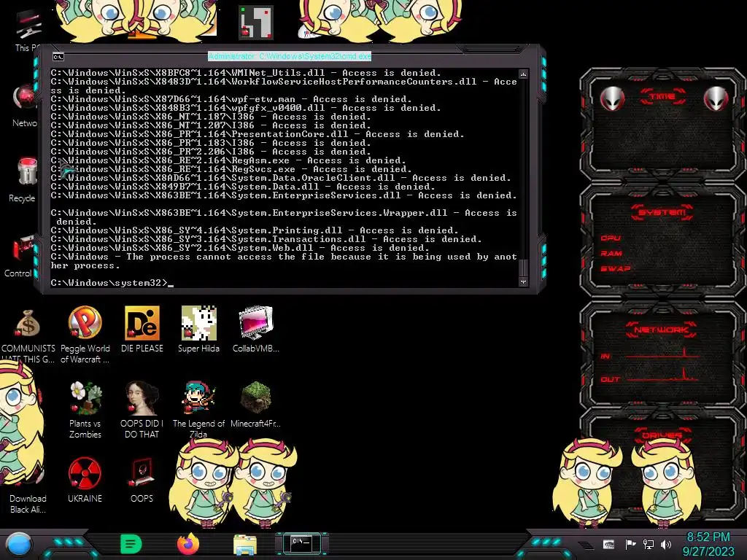Image resolution: width=747 pixels, height=560 pixels.
Task: Click the System.Printing.dll access denied line
Action: pyautogui.click(x=255, y=230)
